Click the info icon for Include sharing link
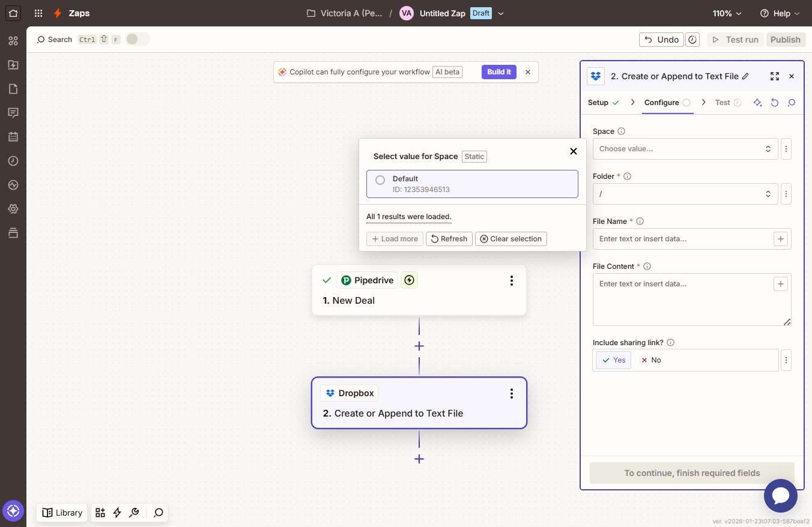 tap(671, 343)
